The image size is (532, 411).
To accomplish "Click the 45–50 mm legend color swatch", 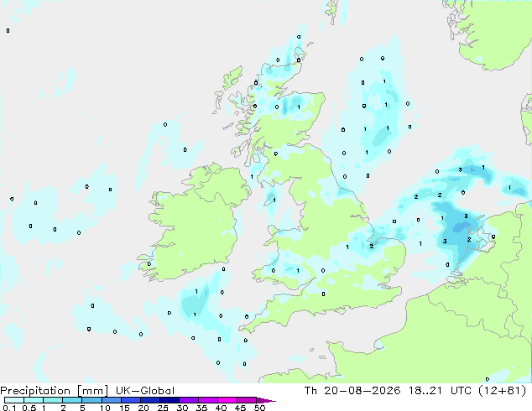I will point(247,400).
